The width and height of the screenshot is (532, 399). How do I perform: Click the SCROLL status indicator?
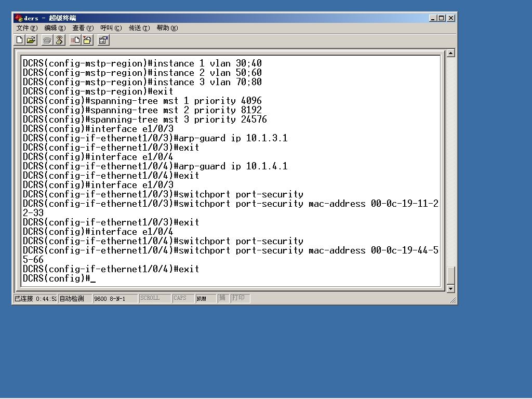pos(155,298)
